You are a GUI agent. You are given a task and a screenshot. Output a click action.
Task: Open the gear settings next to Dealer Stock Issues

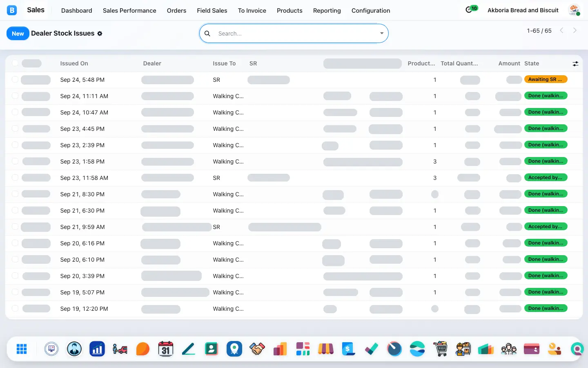[x=100, y=34]
